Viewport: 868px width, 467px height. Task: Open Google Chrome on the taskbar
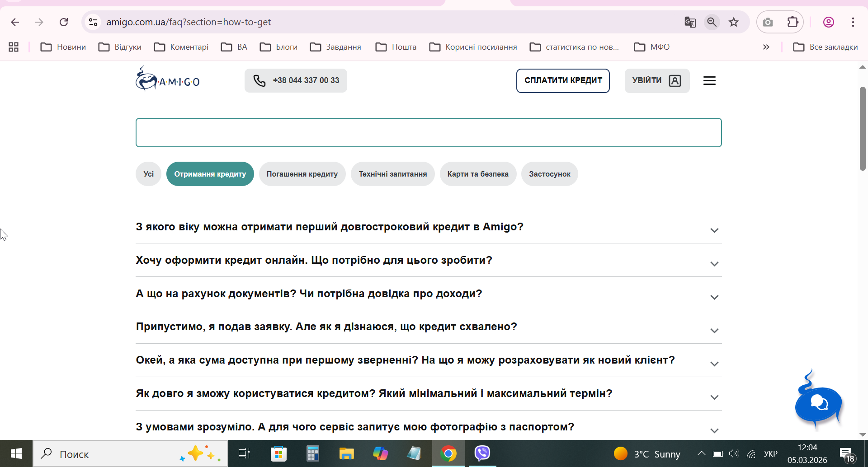pos(448,453)
